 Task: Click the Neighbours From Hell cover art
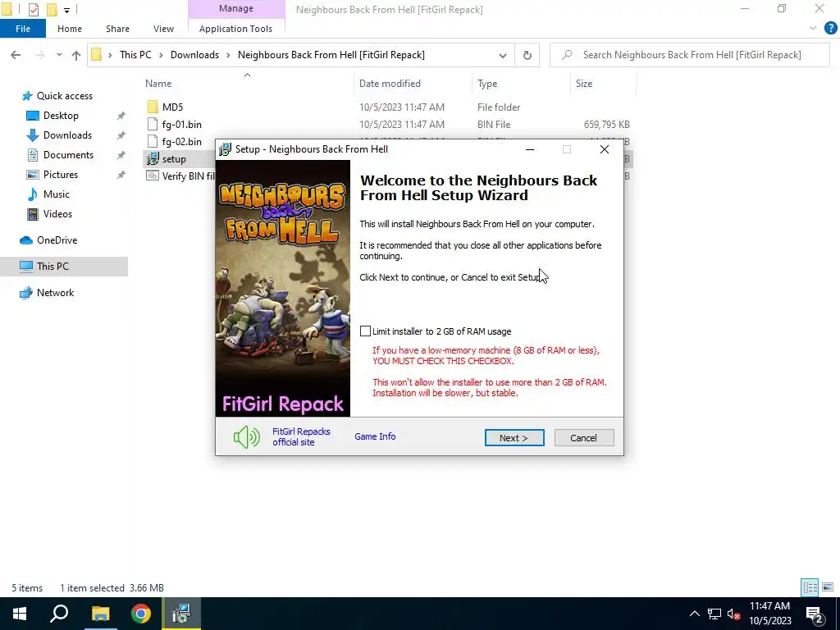point(283,288)
